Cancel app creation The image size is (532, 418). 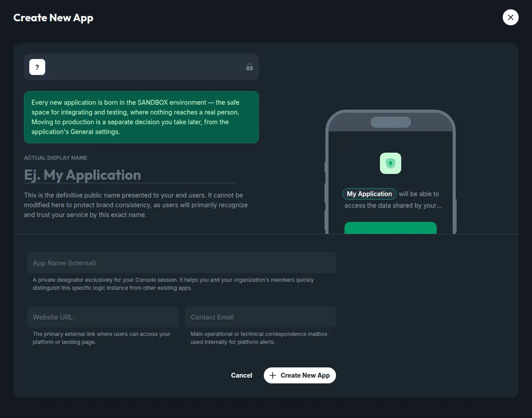(x=242, y=375)
